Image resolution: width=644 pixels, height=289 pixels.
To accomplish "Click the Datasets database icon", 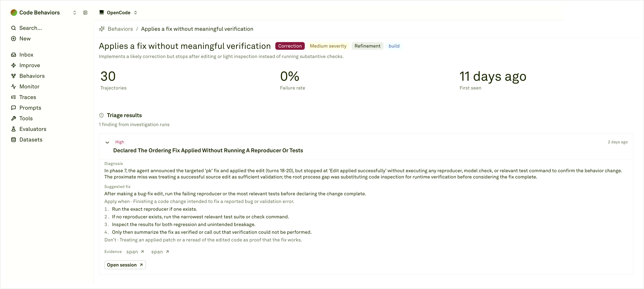I will click(14, 140).
